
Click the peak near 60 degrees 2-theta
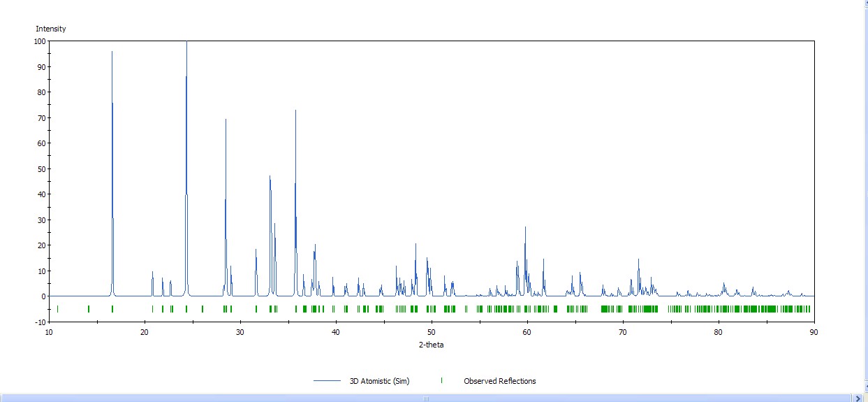(525, 229)
